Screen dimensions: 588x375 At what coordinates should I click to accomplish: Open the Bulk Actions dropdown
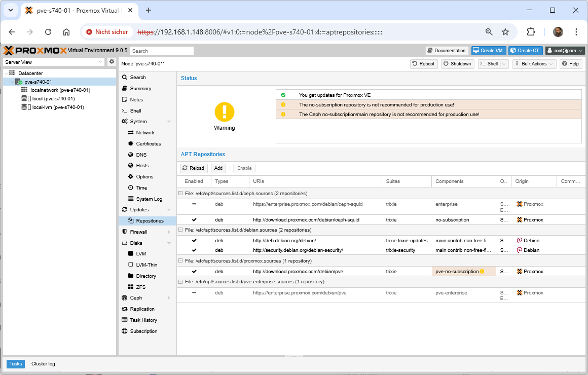point(534,64)
